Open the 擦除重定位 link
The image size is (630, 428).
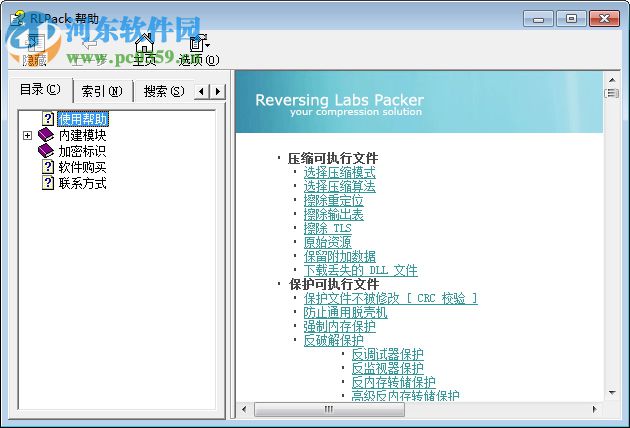coord(333,200)
